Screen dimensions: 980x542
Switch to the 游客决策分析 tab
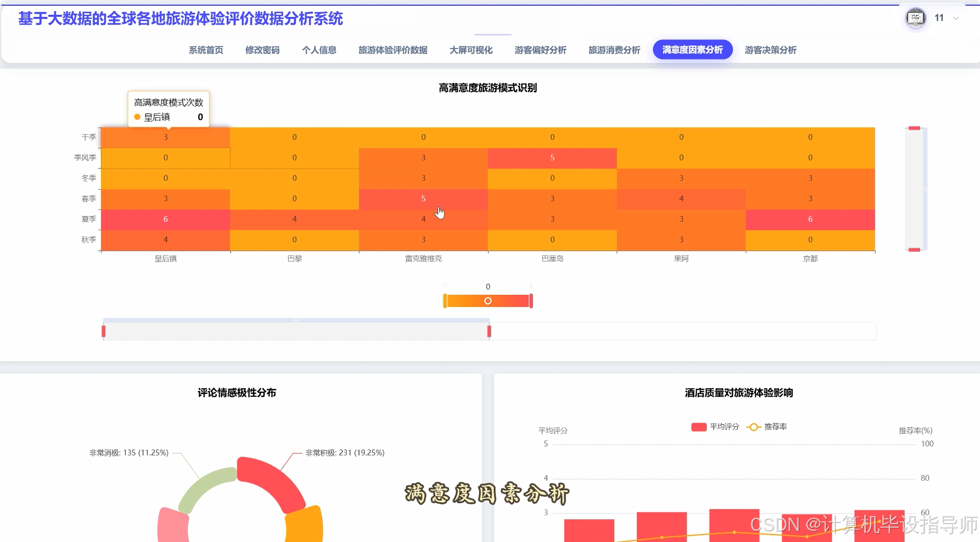pyautogui.click(x=770, y=50)
